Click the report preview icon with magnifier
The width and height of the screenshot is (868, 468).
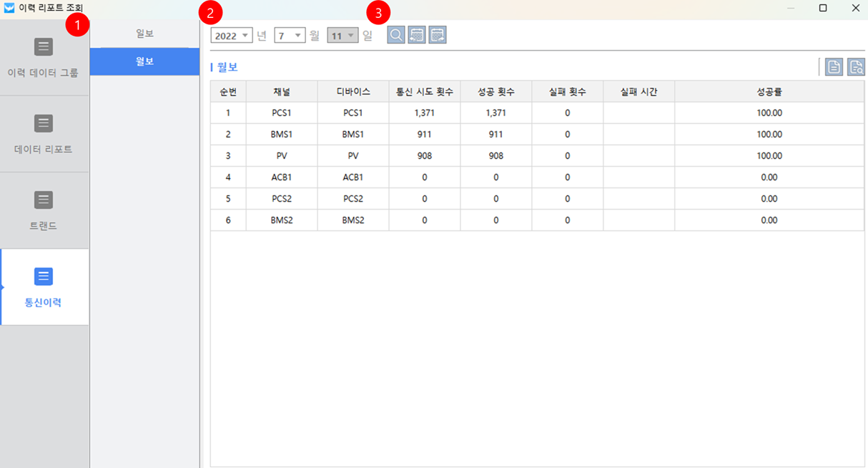coord(856,67)
